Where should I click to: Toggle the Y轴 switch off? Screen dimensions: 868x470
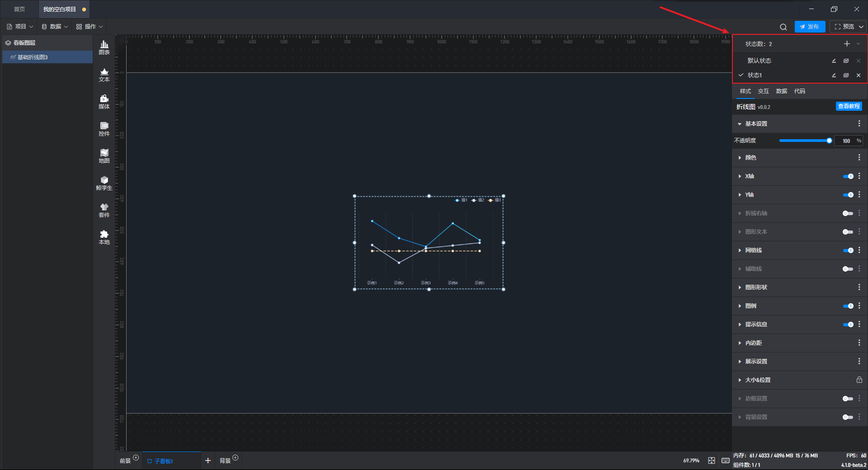[x=848, y=195]
